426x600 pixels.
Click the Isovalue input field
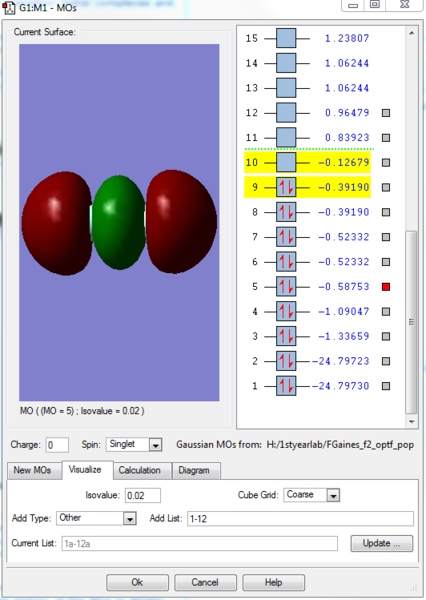tap(143, 496)
